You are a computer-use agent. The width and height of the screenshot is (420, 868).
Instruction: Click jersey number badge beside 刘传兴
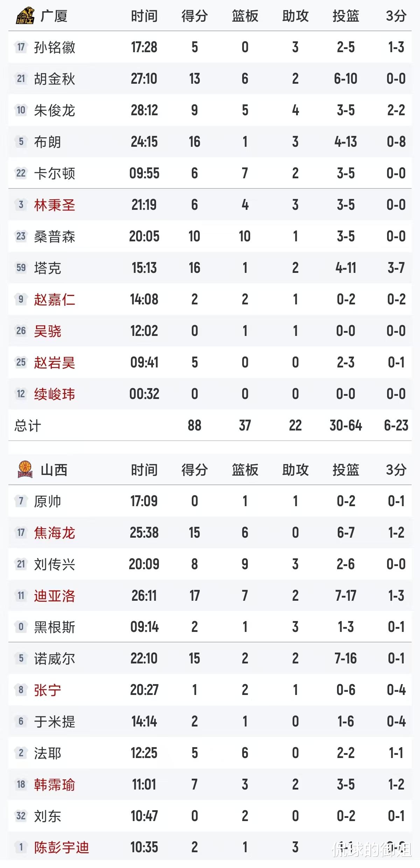(21, 564)
